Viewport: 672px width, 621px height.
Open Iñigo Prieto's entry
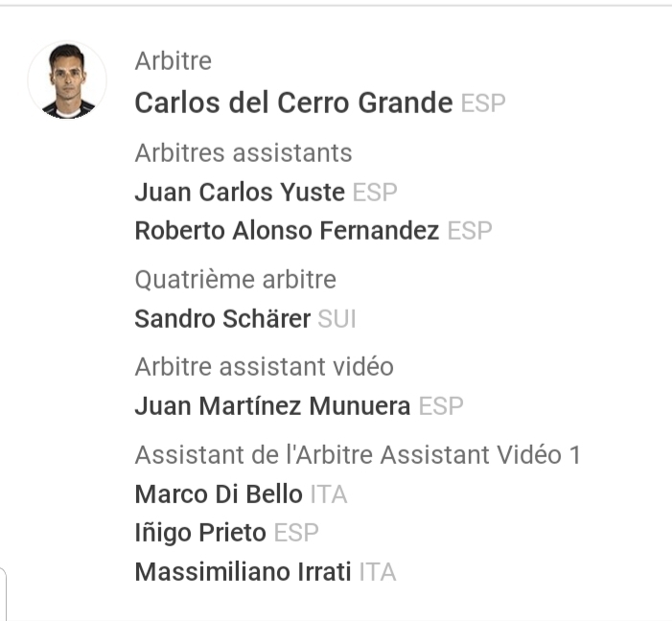coord(199,533)
